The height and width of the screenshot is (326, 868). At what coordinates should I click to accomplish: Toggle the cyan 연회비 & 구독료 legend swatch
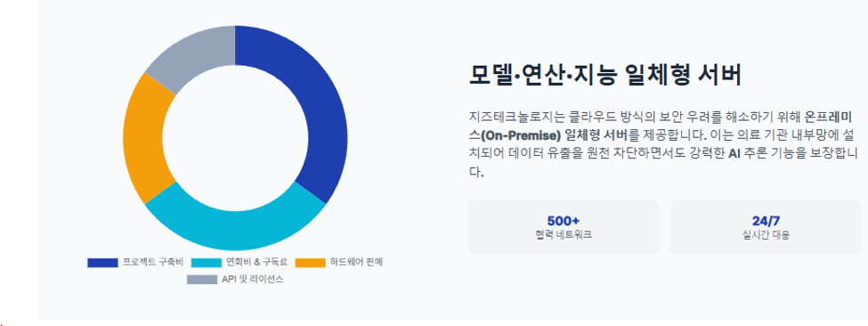click(207, 263)
